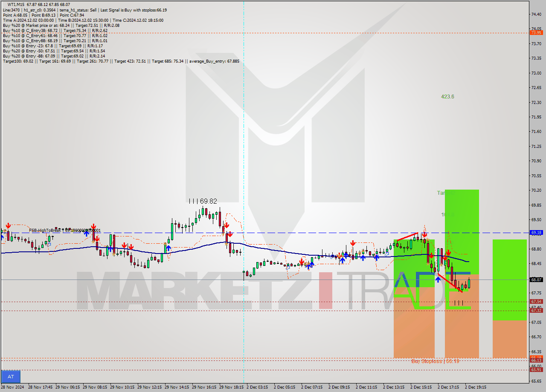Select the red 67.32 price label
This screenshot has width=546, height=392.
(x=536, y=310)
